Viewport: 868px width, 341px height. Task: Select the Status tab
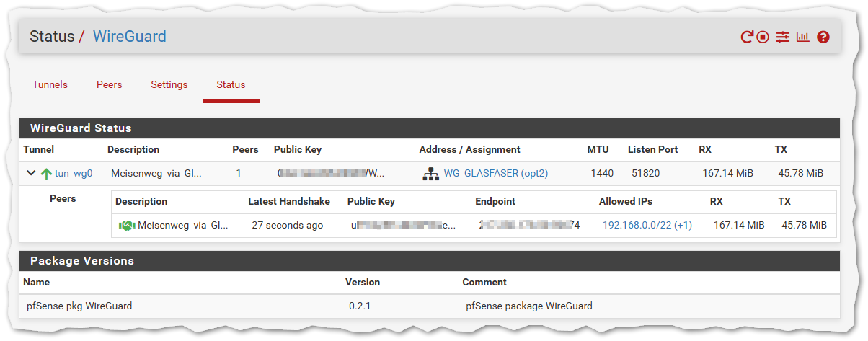click(x=231, y=84)
